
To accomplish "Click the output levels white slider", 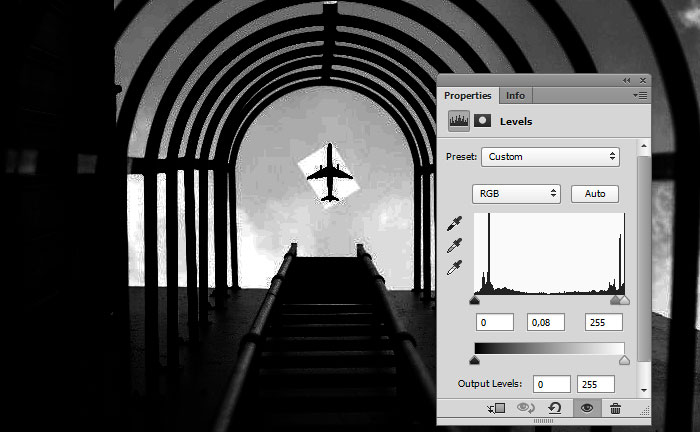I will [625, 360].
